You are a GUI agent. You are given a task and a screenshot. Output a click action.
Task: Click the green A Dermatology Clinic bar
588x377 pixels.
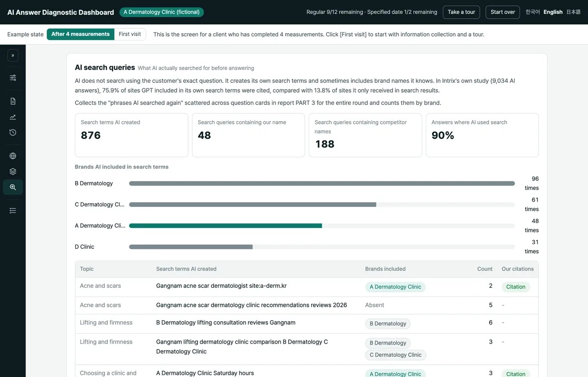tap(225, 226)
